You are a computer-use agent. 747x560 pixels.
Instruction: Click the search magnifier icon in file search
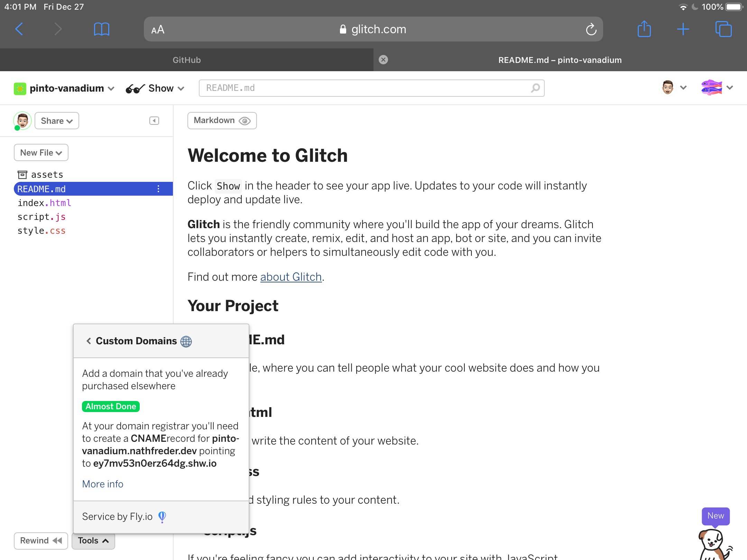point(535,88)
